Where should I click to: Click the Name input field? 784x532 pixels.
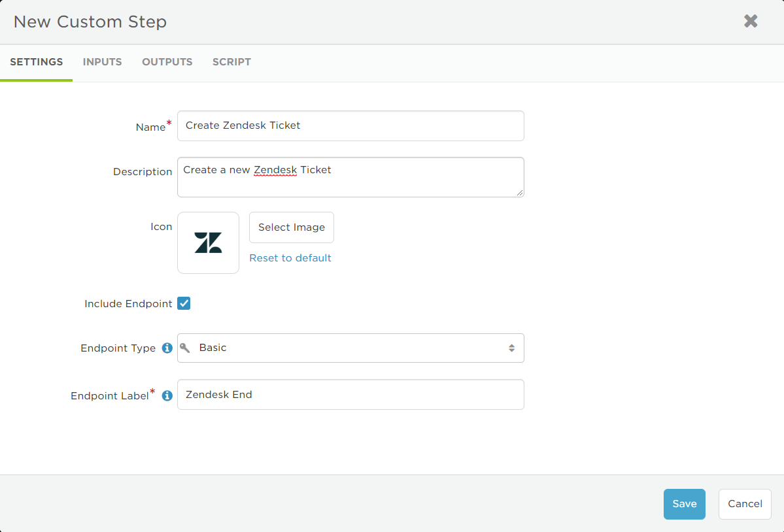pyautogui.click(x=350, y=126)
